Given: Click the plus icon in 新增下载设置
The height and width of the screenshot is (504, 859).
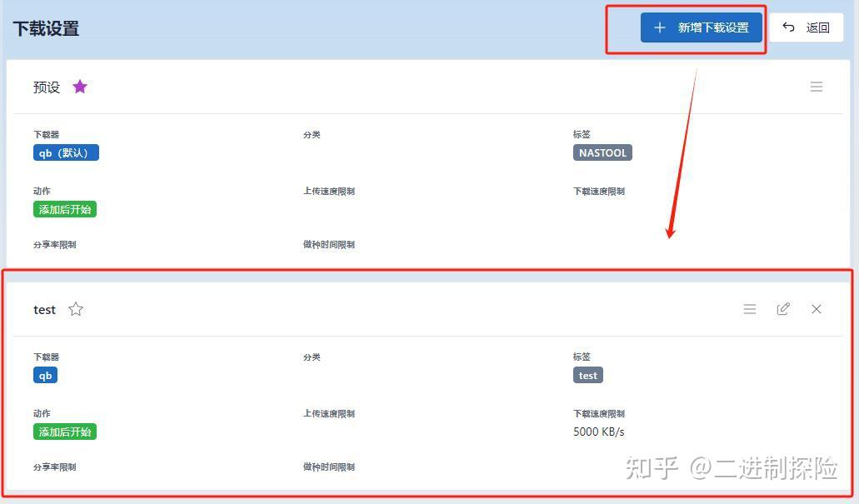Looking at the screenshot, I should click(660, 27).
